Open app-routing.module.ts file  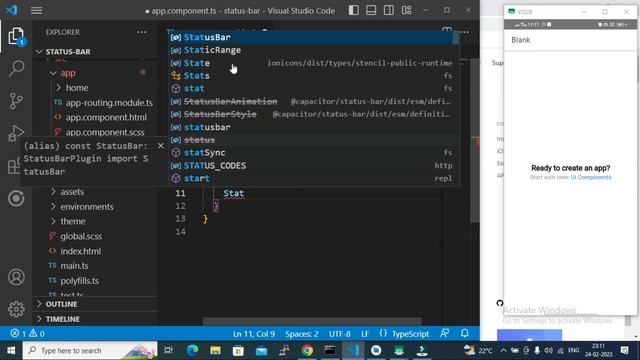[x=109, y=103]
